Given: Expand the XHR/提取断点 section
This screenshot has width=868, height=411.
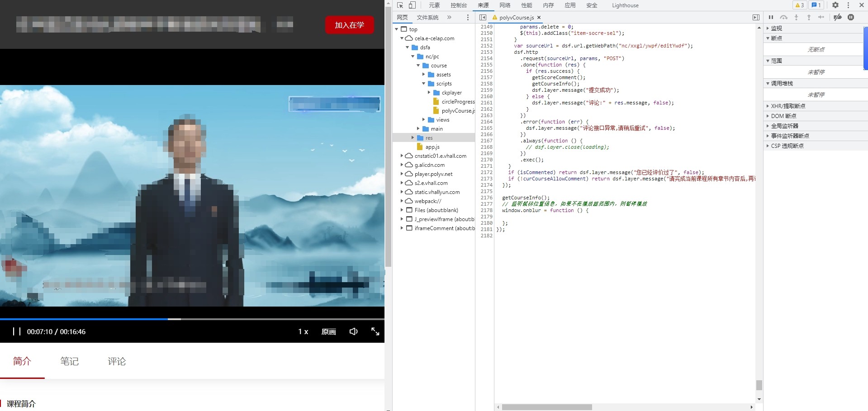Looking at the screenshot, I should coord(788,106).
